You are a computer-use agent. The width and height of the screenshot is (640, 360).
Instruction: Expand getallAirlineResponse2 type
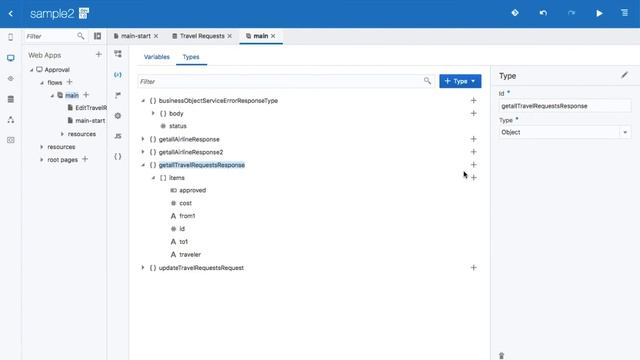click(x=143, y=151)
